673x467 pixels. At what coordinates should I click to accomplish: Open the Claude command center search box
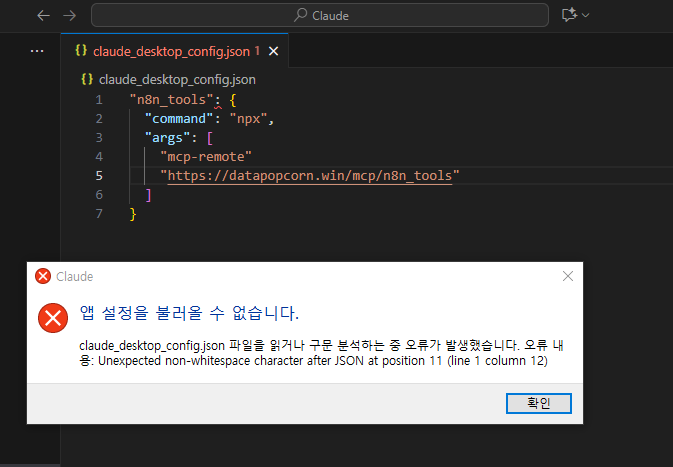coord(320,15)
